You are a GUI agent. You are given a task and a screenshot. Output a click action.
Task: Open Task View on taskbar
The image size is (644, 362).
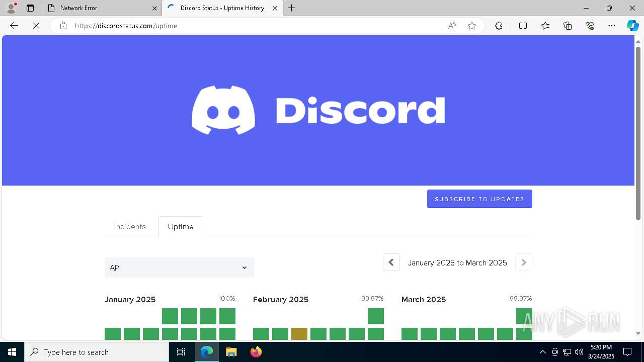(x=181, y=352)
